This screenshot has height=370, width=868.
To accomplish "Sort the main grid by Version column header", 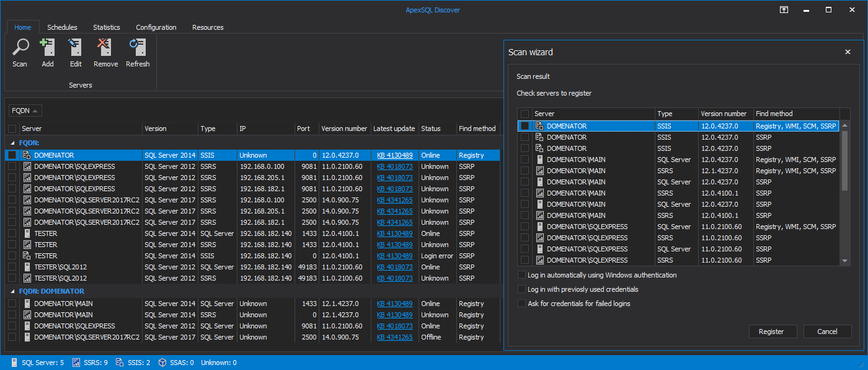I will click(170, 129).
